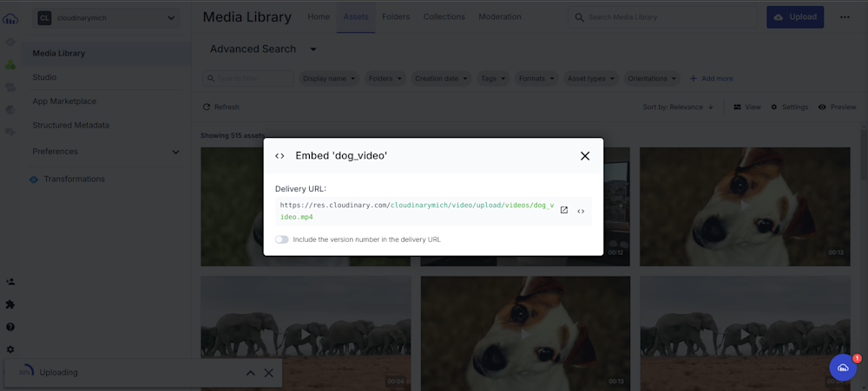Open the invite user icon in left rail
The width and height of the screenshot is (868, 391).
pyautogui.click(x=10, y=282)
